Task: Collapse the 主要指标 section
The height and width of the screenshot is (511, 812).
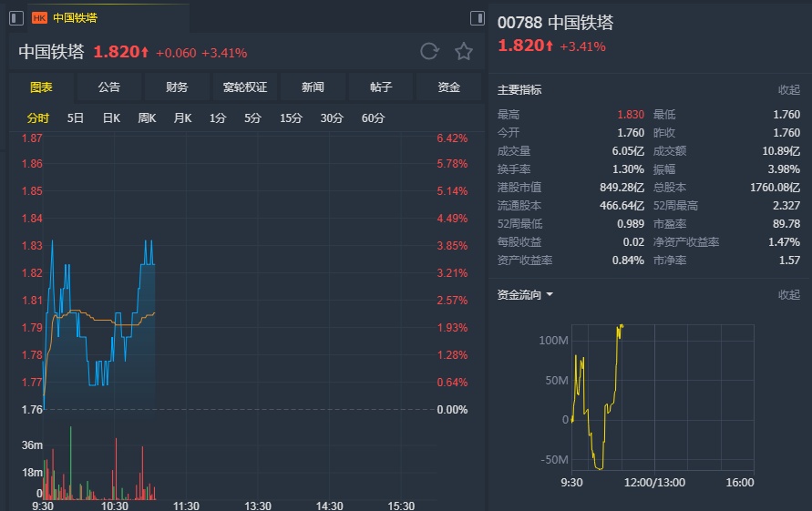Action: 788,90
